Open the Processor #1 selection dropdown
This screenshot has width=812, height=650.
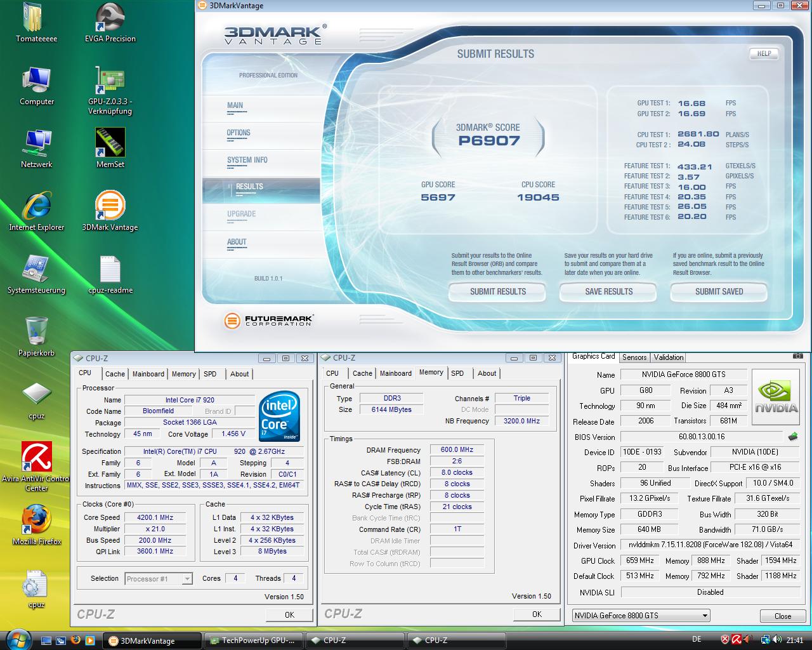pos(159,579)
